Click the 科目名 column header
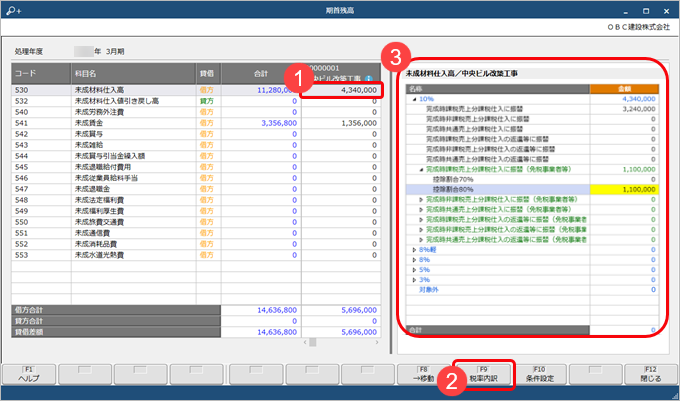 click(x=133, y=74)
